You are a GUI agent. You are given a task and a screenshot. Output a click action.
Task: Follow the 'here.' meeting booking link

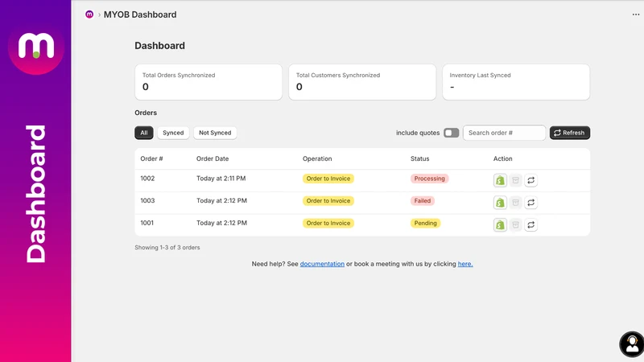[x=465, y=264]
